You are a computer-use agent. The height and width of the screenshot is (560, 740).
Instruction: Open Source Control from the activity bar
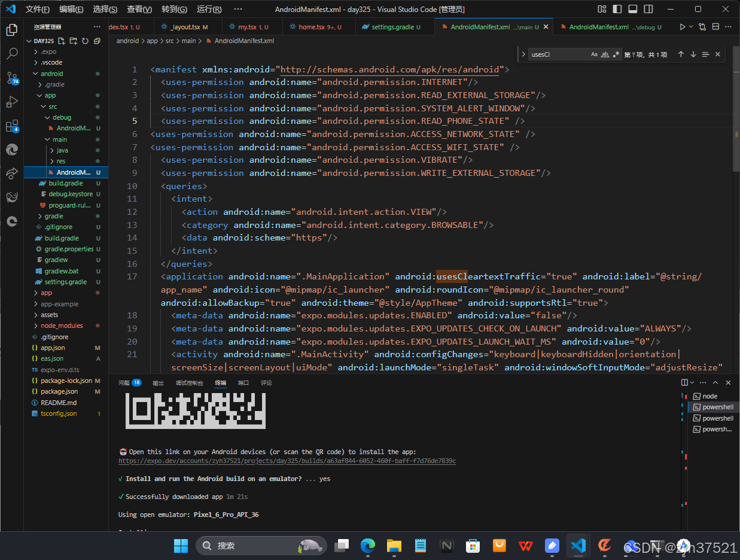pos(13,78)
